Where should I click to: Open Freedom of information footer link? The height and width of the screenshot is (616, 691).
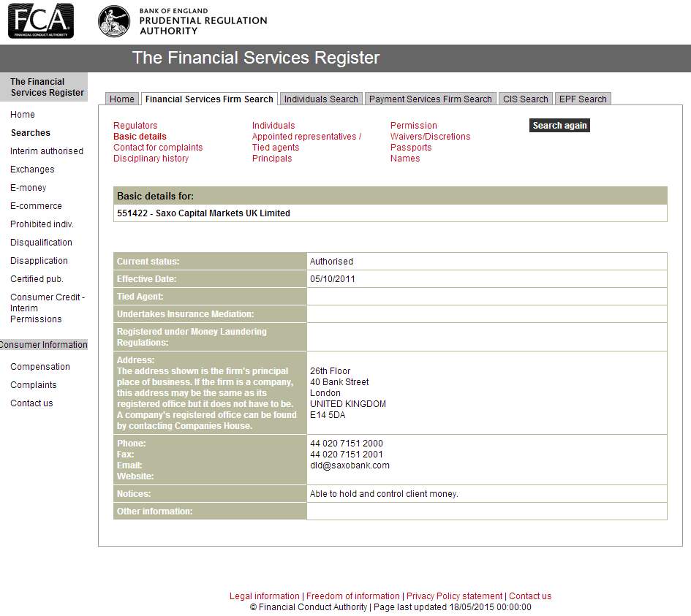point(352,596)
